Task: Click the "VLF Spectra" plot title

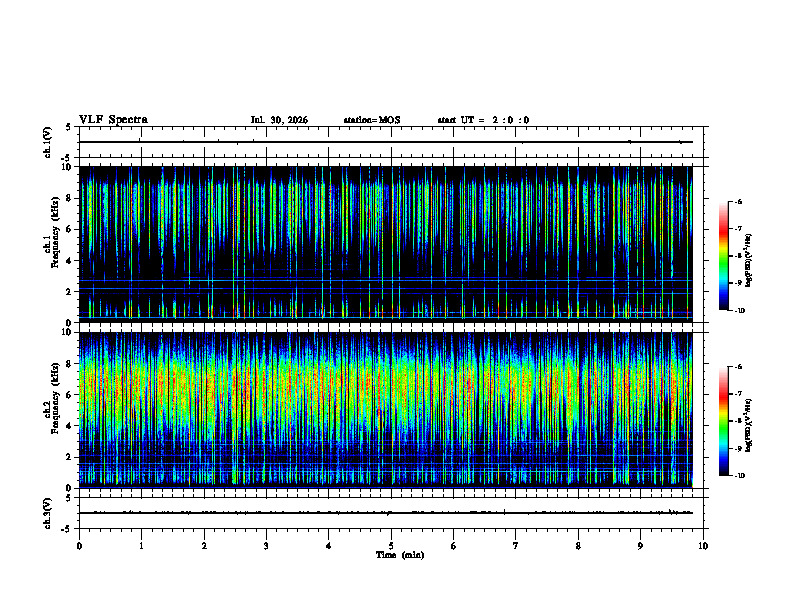Action: [113, 120]
